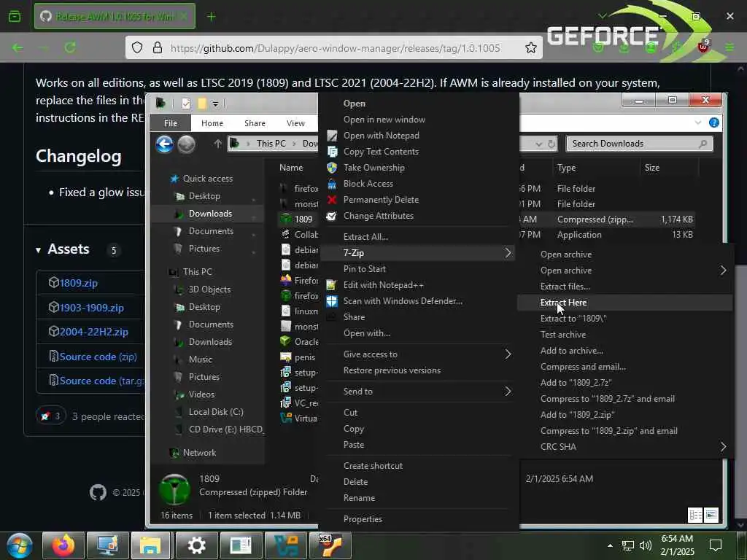Image resolution: width=747 pixels, height=560 pixels.
Task: Download the 2004-22H2.zip asset
Action: point(94,332)
